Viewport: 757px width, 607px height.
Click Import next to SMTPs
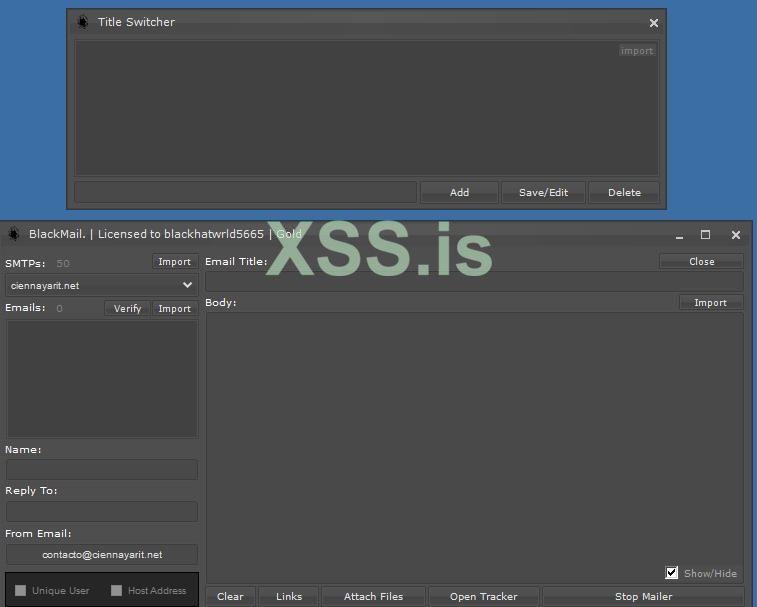174,262
